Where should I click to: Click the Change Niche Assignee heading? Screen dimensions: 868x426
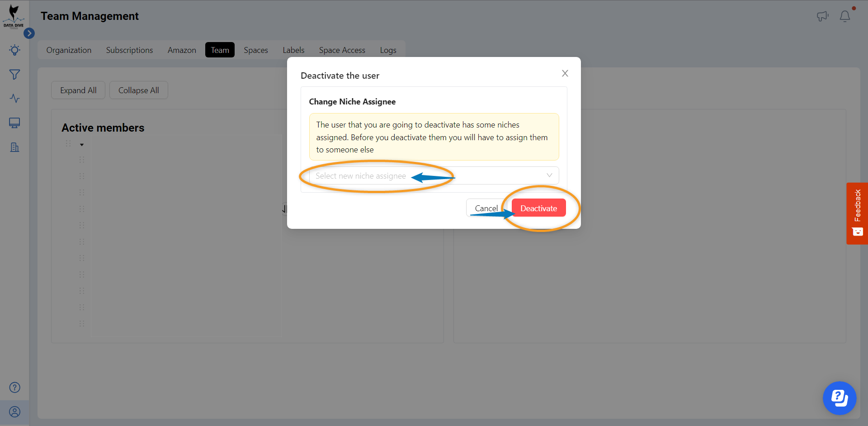click(352, 102)
